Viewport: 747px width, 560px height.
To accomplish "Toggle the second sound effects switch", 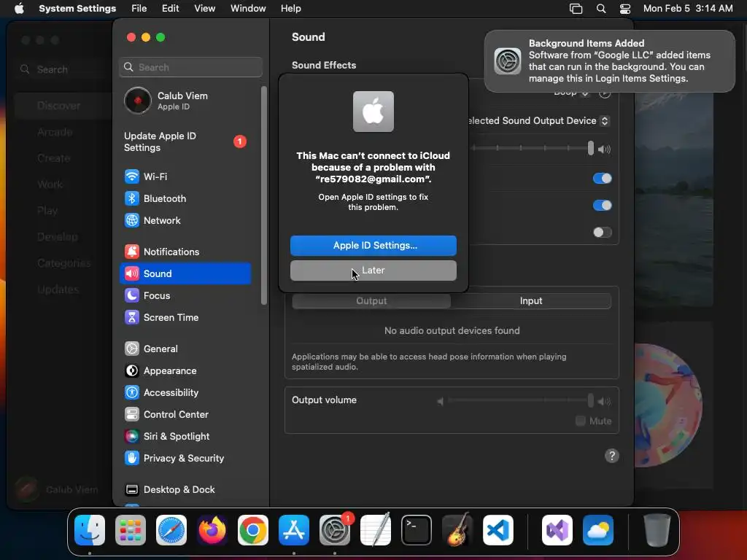I will pos(602,206).
